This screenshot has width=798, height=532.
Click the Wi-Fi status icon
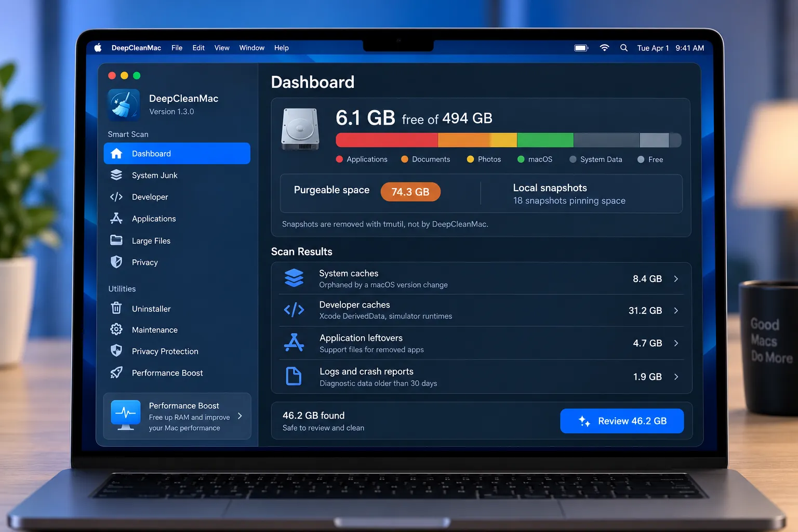pos(604,48)
